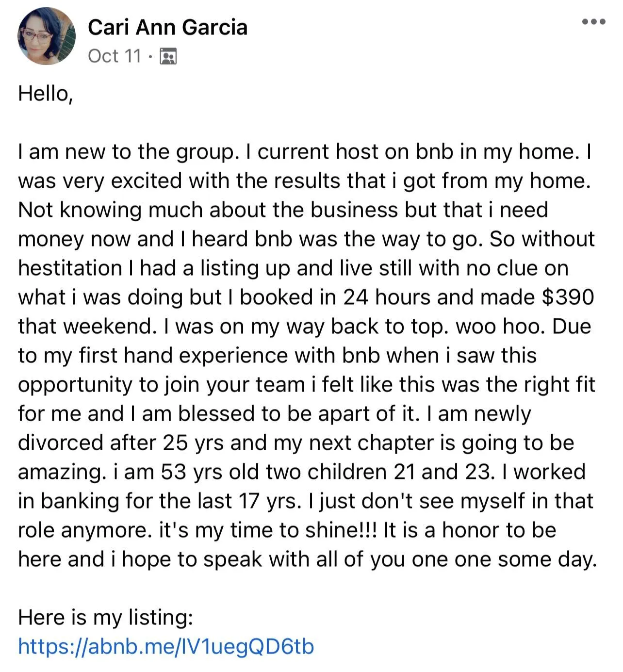623x672 pixels.
Task: Open the three-dot post options menu
Action: (x=594, y=21)
